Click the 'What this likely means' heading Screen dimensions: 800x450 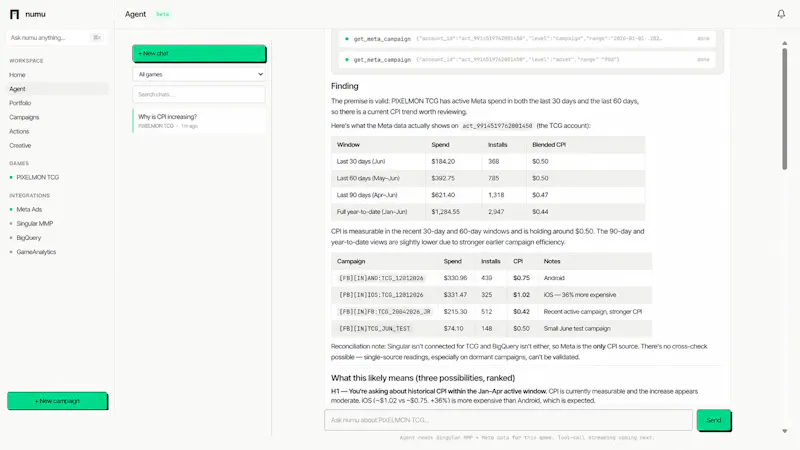click(422, 378)
